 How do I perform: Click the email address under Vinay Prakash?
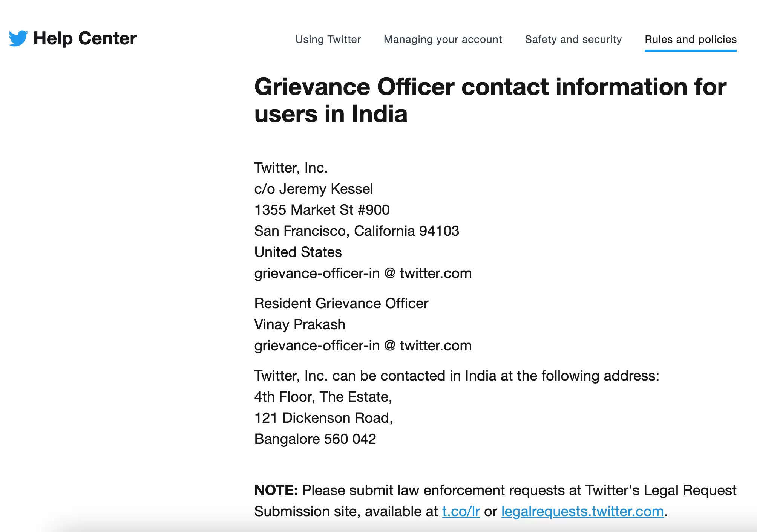tap(363, 345)
